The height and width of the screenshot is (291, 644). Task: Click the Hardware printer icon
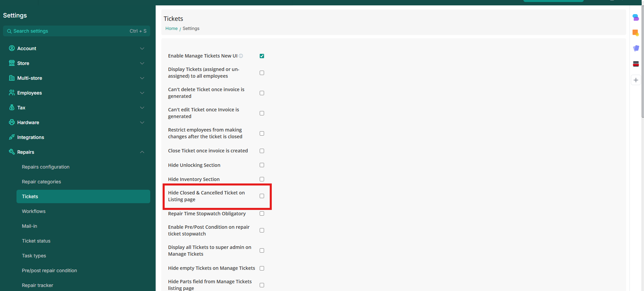tap(12, 122)
